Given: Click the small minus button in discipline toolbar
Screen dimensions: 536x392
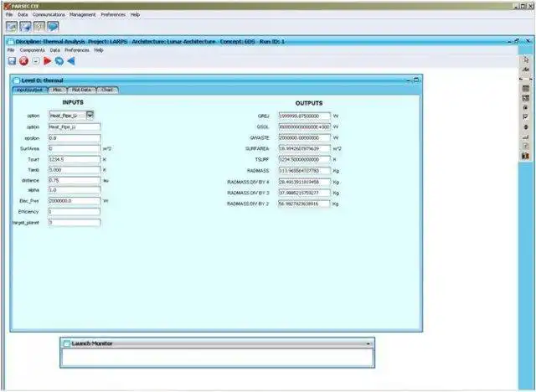Looking at the screenshot, I should click(36, 61).
